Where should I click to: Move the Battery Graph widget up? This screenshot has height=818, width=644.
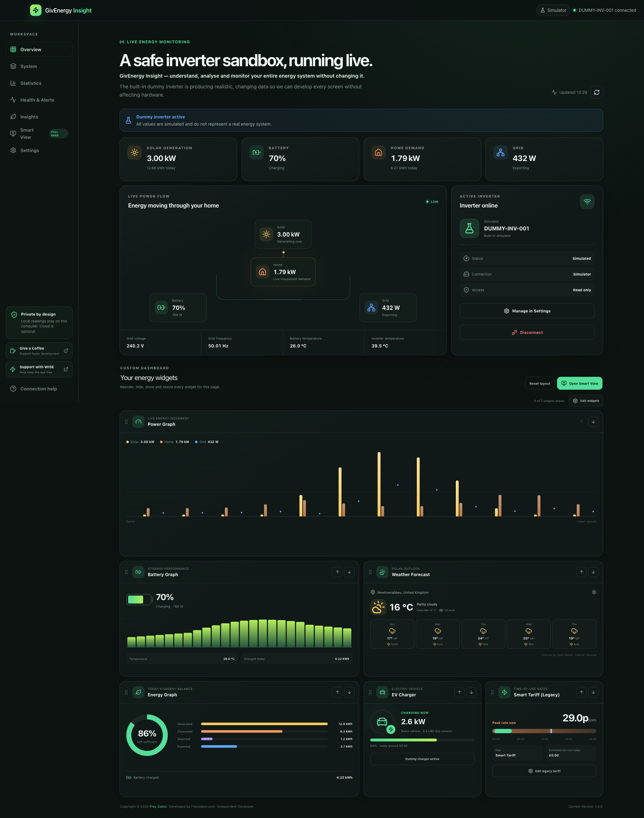pos(337,572)
